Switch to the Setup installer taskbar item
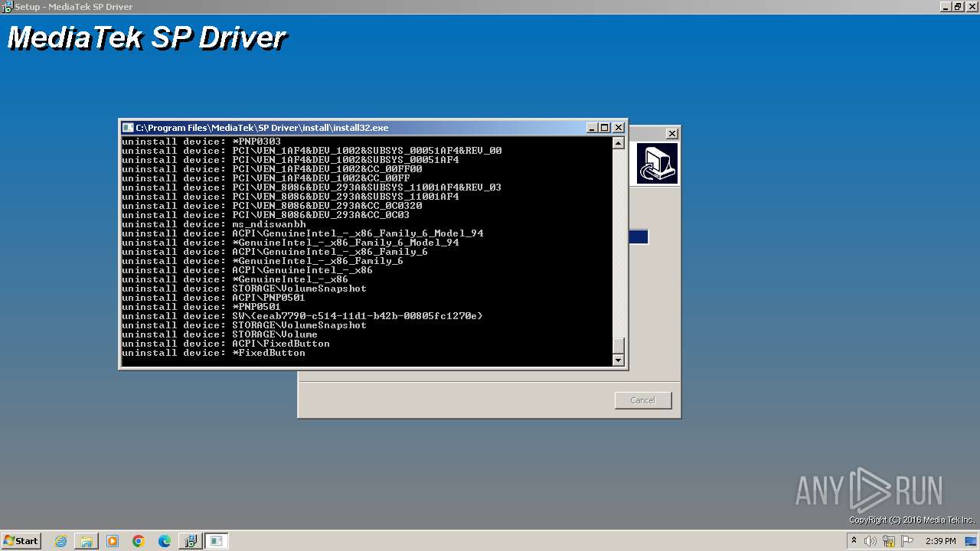The width and height of the screenshot is (980, 551). click(x=191, y=541)
